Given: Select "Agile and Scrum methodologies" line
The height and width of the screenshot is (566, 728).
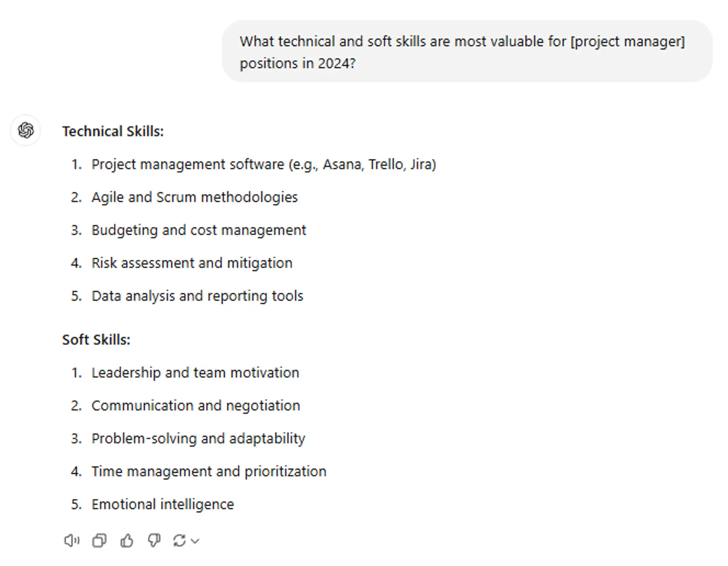Looking at the screenshot, I should pyautogui.click(x=195, y=197).
